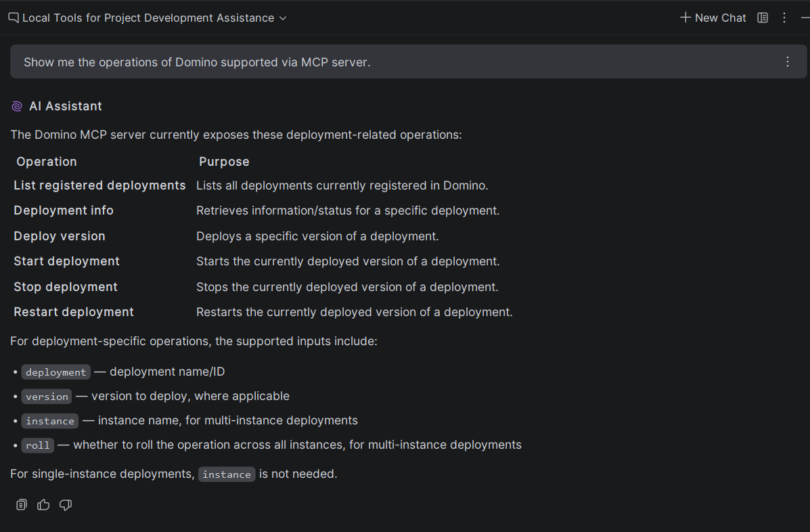Click 'Starts the currently deployed version' description
810x532 pixels.
(x=348, y=261)
